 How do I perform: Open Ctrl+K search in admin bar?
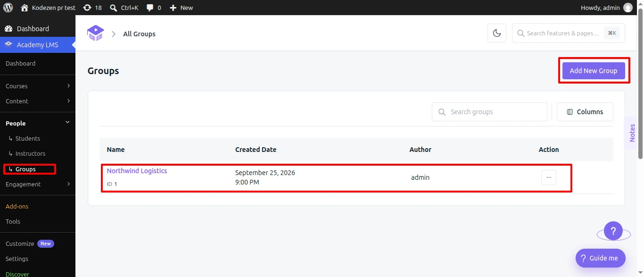(x=124, y=8)
